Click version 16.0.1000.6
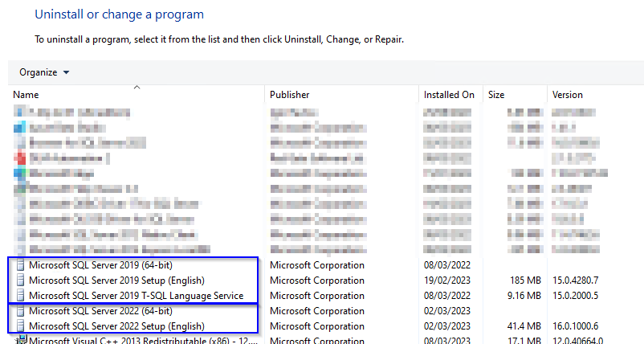 [576, 326]
